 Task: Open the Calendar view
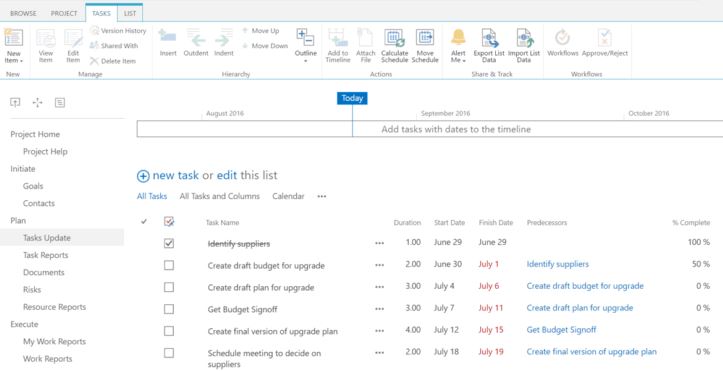tap(288, 196)
